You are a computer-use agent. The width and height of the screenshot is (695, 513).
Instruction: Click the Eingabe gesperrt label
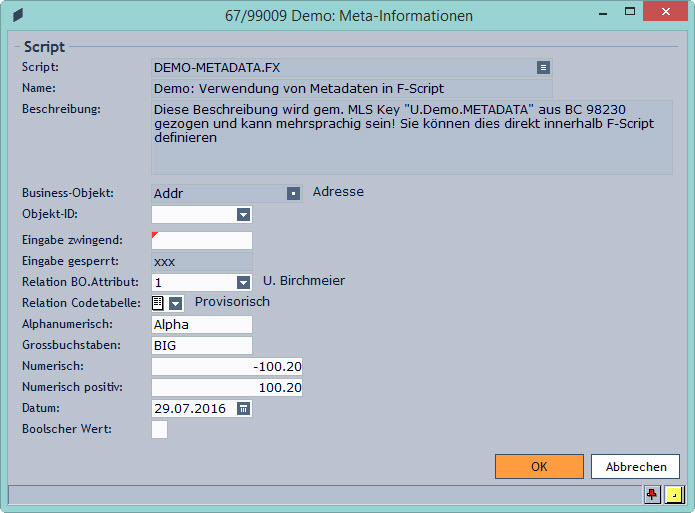(x=70, y=261)
